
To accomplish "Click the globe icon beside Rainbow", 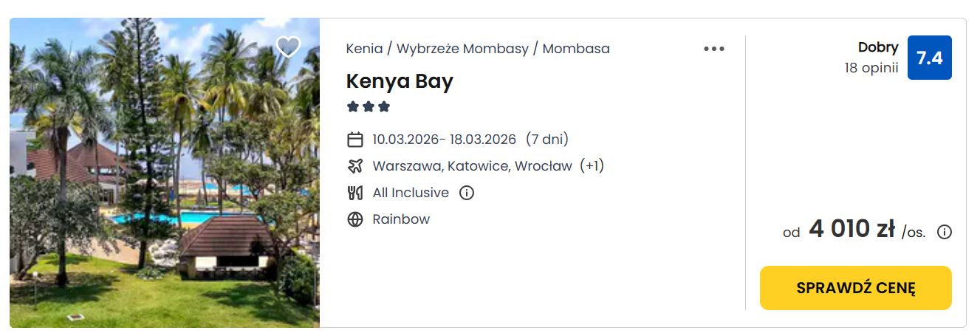I will coord(355,219).
